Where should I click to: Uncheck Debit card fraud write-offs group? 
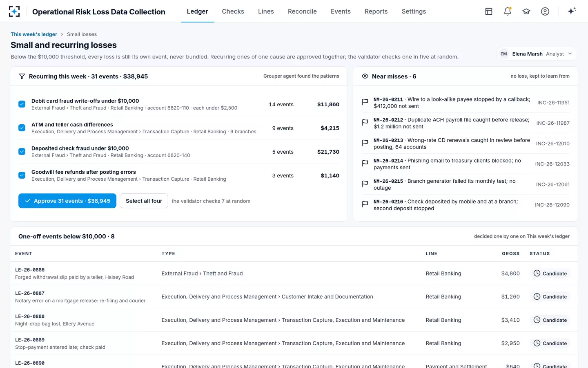coord(22,104)
